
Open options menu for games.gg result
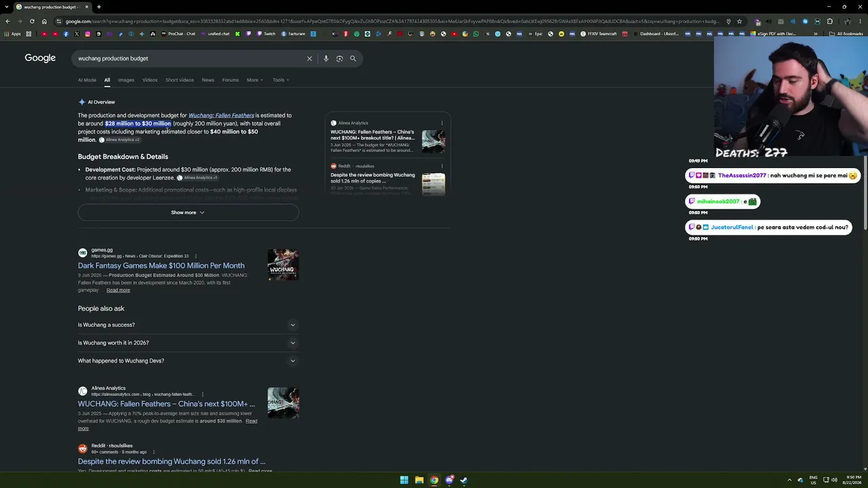tap(196, 256)
